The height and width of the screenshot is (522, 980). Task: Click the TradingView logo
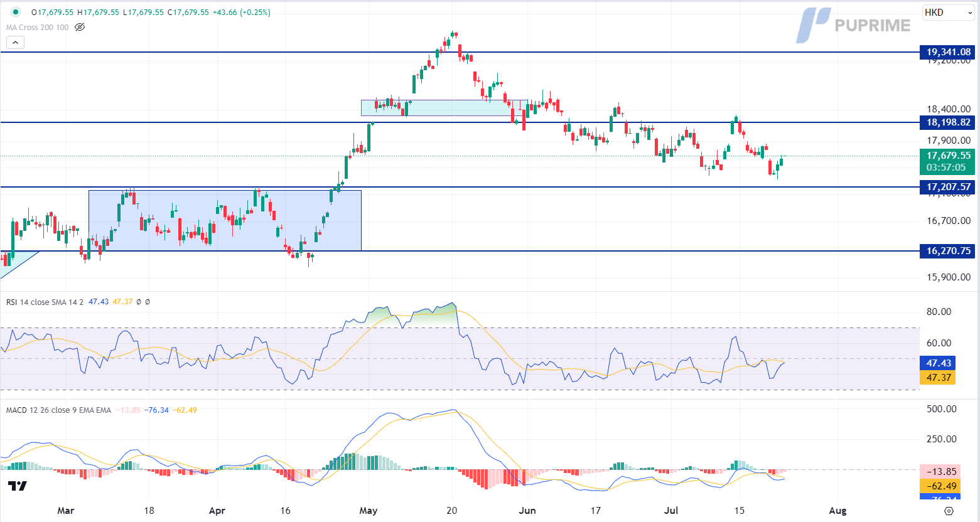pos(18,486)
